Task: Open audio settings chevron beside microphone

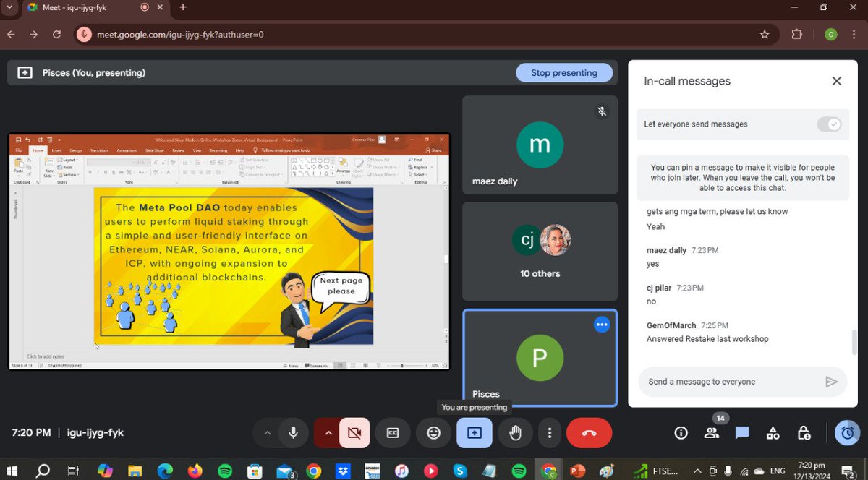Action: [268, 433]
